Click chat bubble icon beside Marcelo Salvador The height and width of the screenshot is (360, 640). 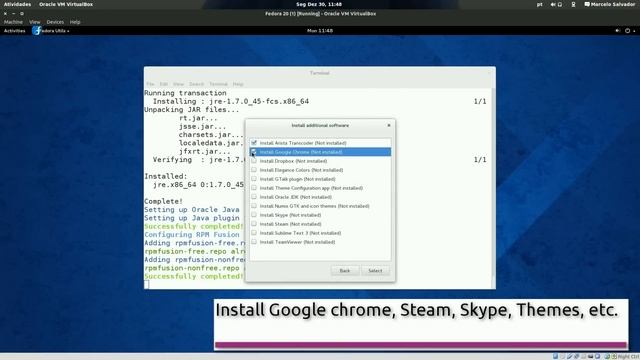587,4
